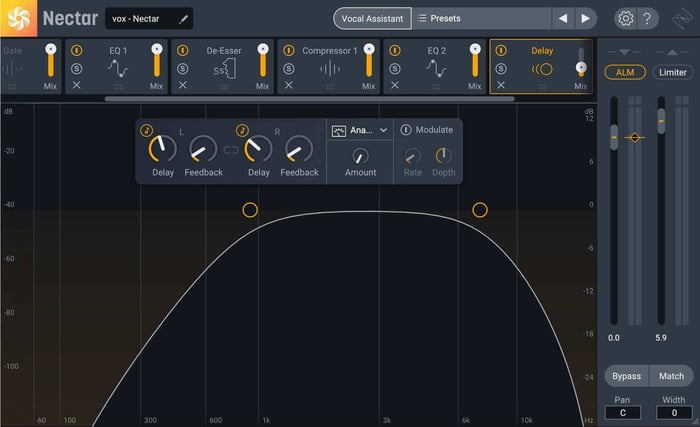This screenshot has height=427, width=700.
Task: Select the Delay echo icon
Action: click(x=542, y=69)
